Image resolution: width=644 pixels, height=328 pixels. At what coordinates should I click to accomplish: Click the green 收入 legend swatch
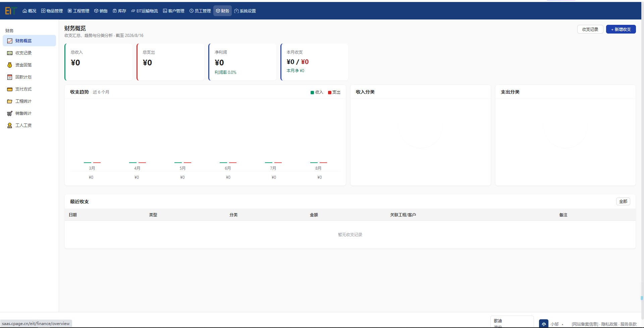click(x=312, y=93)
